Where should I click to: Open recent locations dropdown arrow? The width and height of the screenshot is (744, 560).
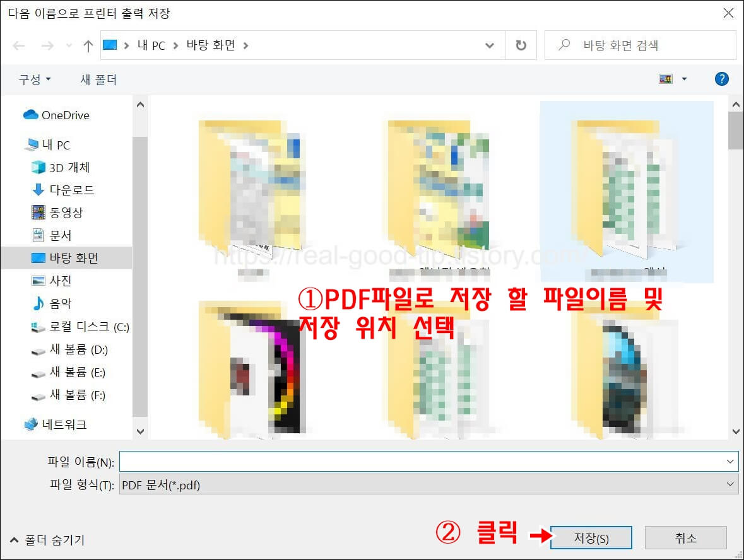69,45
